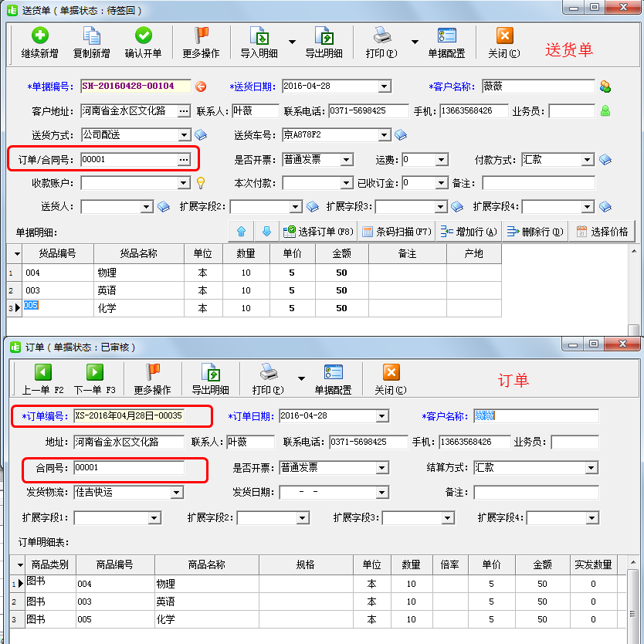Click 删除行 button in detail toolbar

[535, 232]
